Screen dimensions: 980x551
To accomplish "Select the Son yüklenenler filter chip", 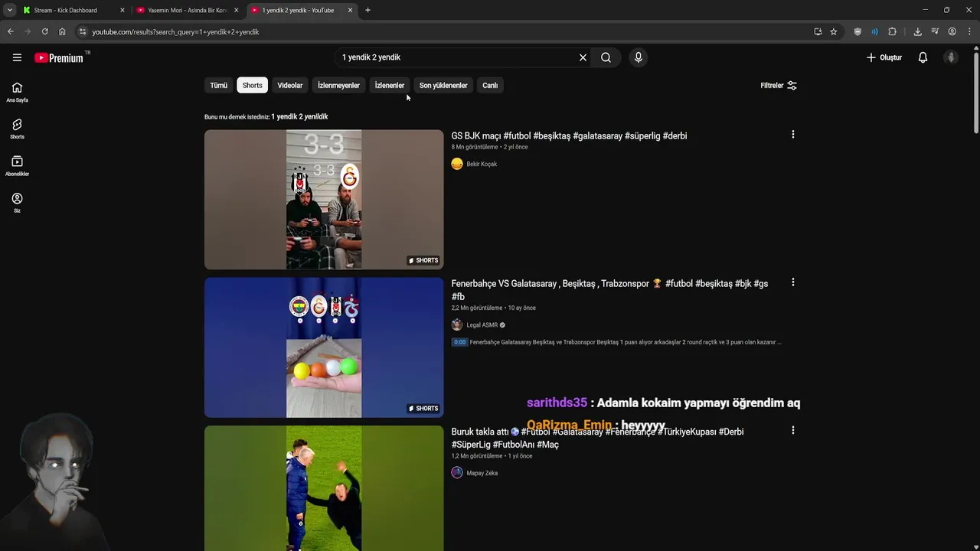I will coord(443,86).
